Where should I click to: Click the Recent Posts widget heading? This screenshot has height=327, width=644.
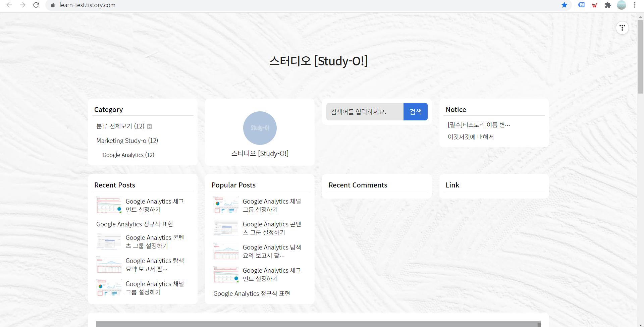115,185
